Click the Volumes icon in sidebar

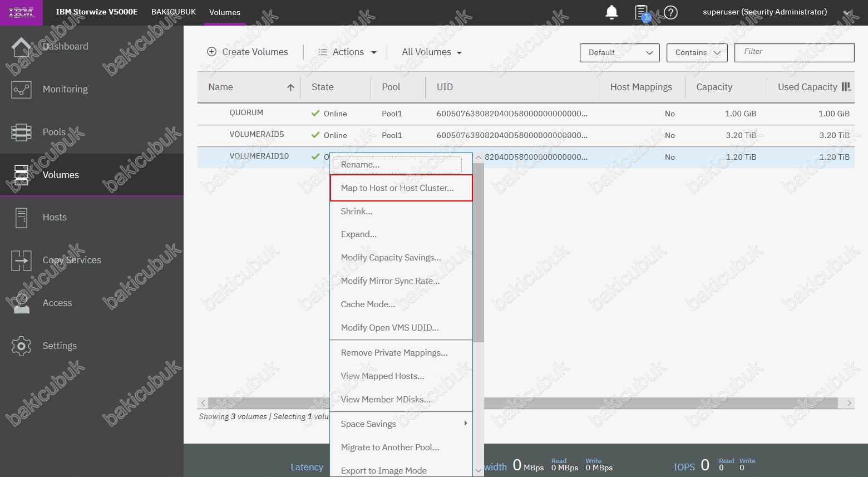[21, 175]
